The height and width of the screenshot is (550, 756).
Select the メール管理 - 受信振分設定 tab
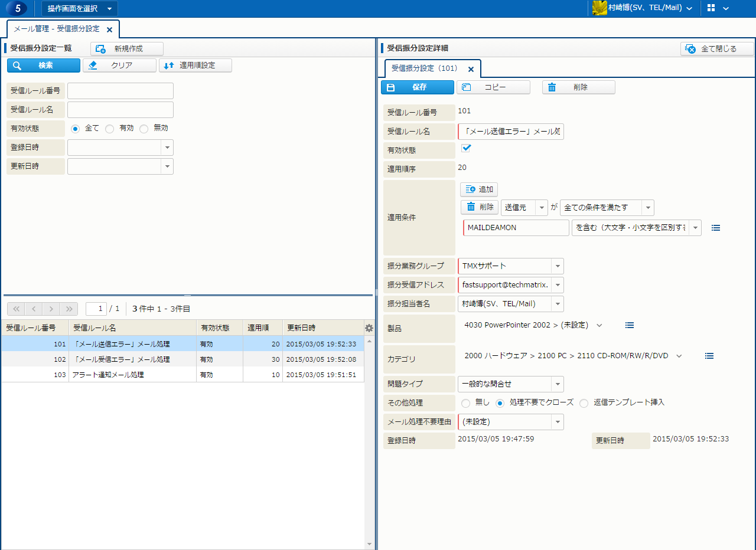point(57,29)
